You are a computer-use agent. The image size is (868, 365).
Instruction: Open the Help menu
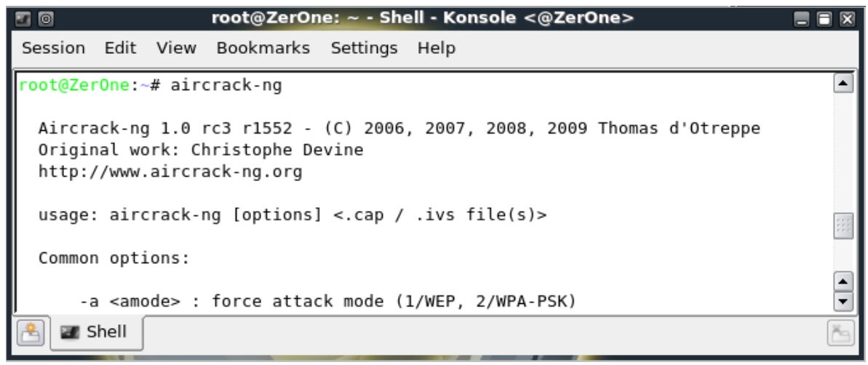point(437,48)
